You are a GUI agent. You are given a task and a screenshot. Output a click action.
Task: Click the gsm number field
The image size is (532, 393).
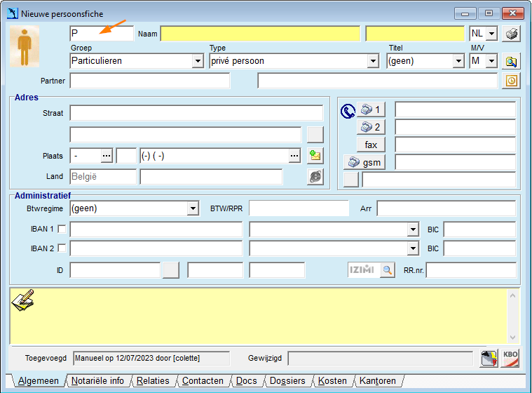[456, 162]
